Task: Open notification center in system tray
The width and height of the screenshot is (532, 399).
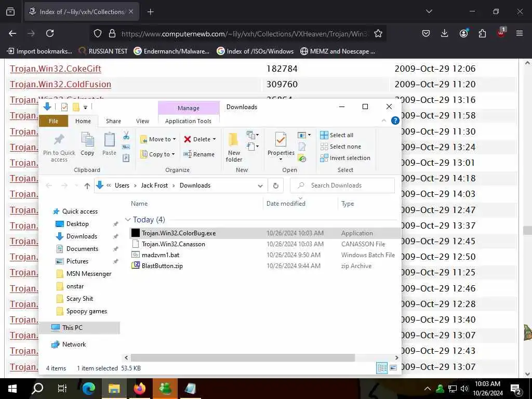Action: (516, 389)
